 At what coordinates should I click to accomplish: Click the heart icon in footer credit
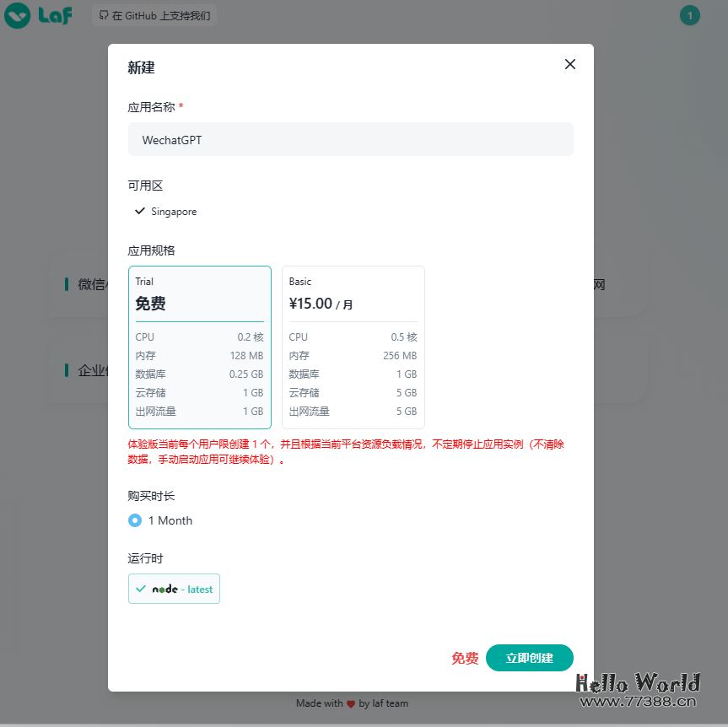pyautogui.click(x=353, y=703)
